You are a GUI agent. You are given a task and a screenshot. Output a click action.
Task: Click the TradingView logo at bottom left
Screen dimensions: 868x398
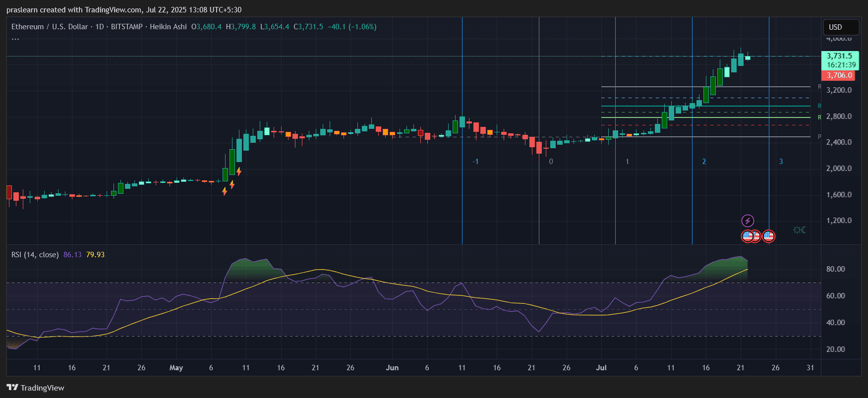35,388
